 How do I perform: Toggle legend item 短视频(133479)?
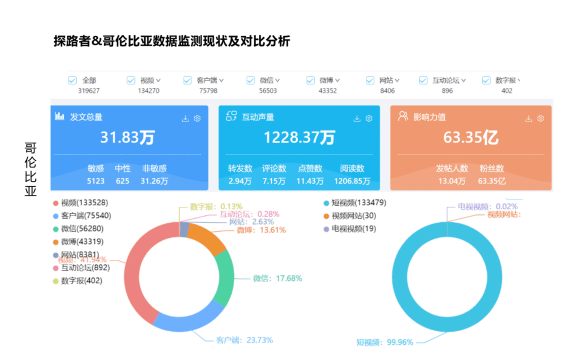click(x=355, y=203)
